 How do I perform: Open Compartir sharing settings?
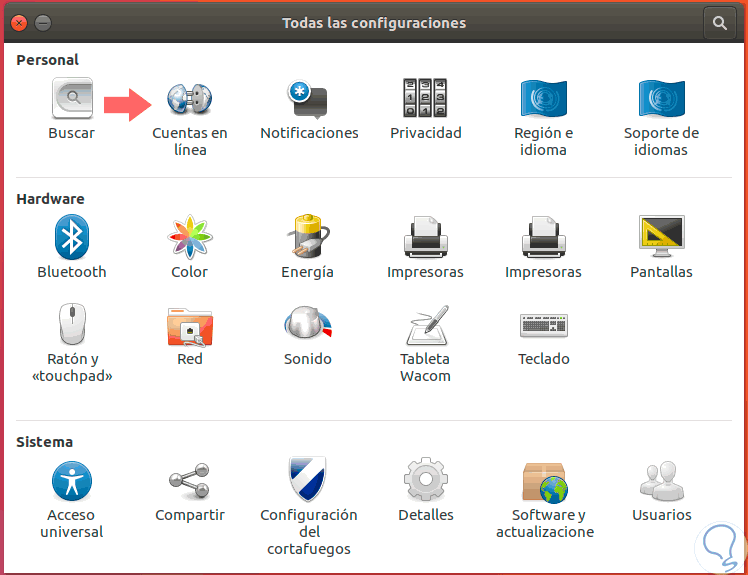click(x=189, y=481)
